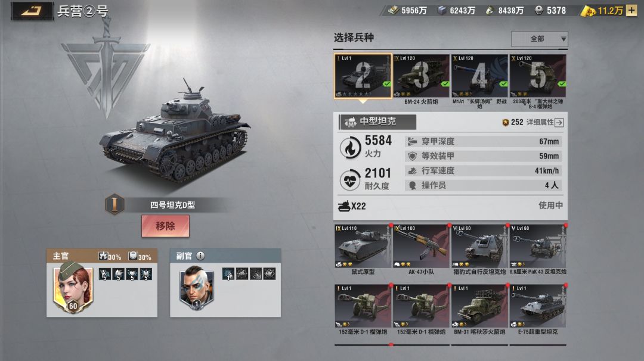The image size is (644, 361).
Task: Open the 全部 troop filter dropdown
Action: click(539, 39)
